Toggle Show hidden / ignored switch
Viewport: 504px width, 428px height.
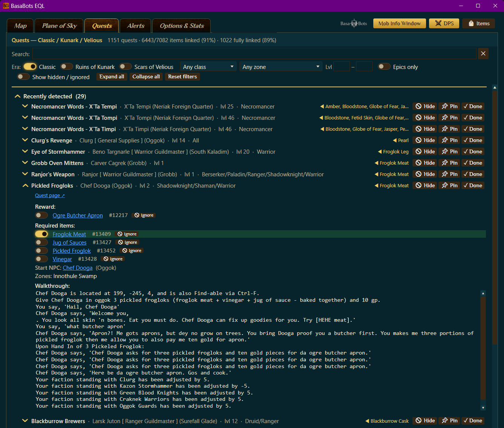pos(23,76)
